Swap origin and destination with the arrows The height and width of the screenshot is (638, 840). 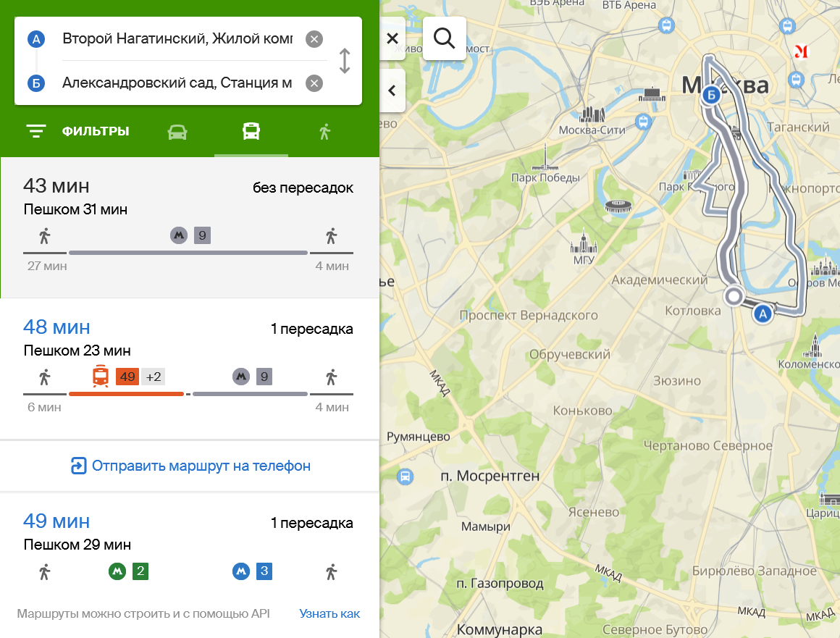click(345, 61)
